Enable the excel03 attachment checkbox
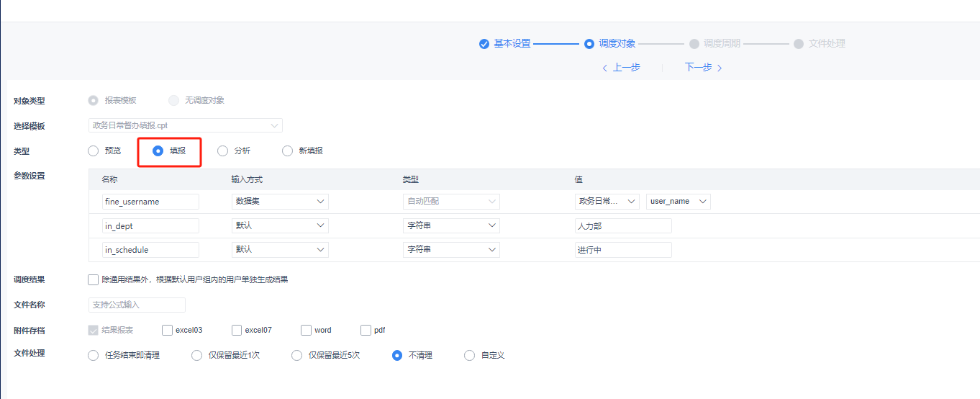 pos(168,331)
